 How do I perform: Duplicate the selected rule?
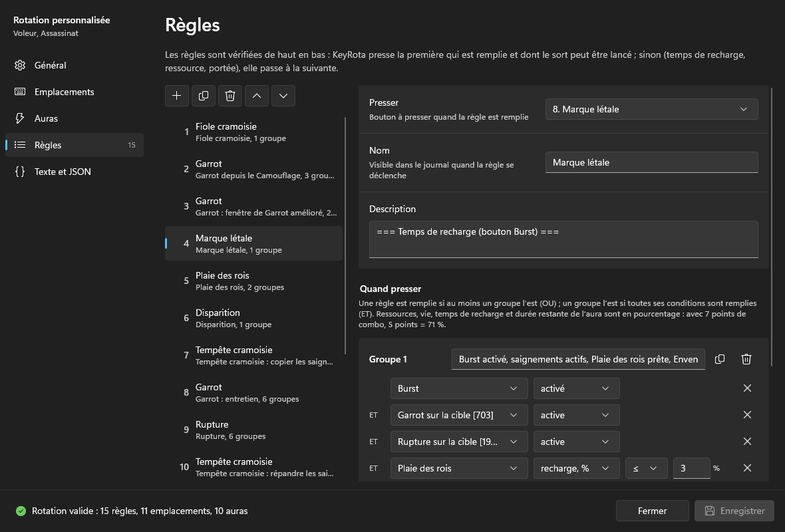point(204,96)
